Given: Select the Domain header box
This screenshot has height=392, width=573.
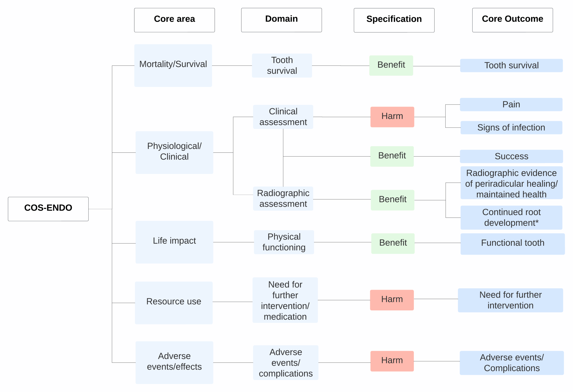Looking at the screenshot, I should pyautogui.click(x=281, y=20).
